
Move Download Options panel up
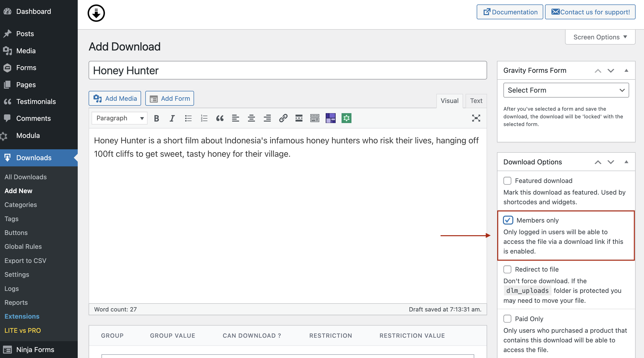pyautogui.click(x=598, y=162)
